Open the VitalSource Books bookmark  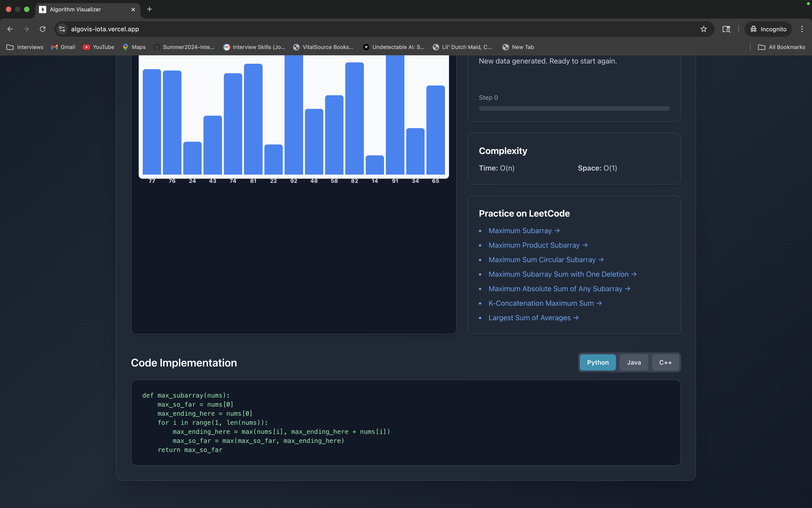tap(324, 47)
